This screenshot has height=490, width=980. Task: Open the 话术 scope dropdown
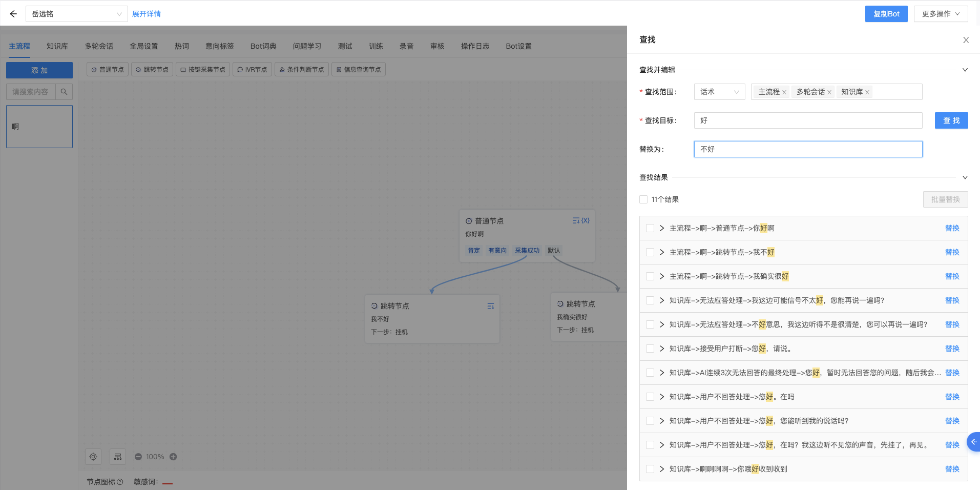(x=719, y=91)
